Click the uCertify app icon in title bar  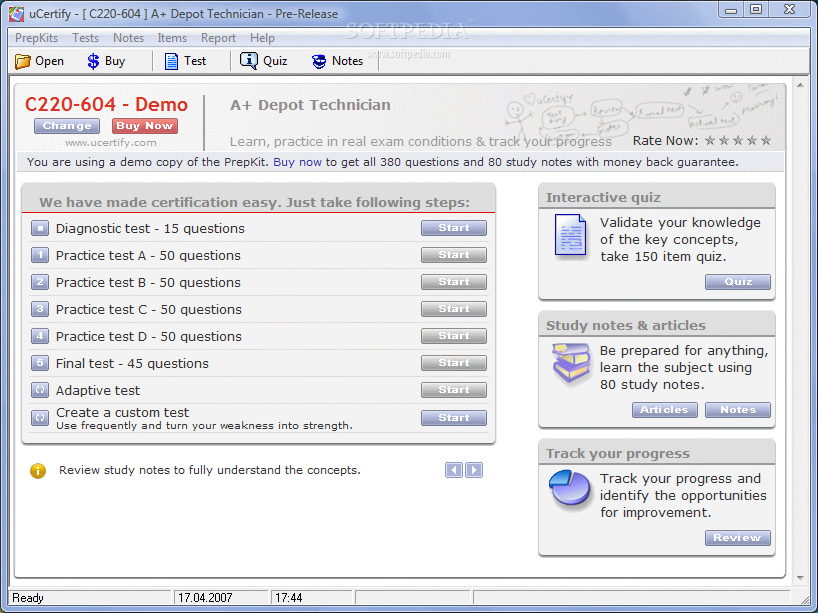(x=16, y=14)
